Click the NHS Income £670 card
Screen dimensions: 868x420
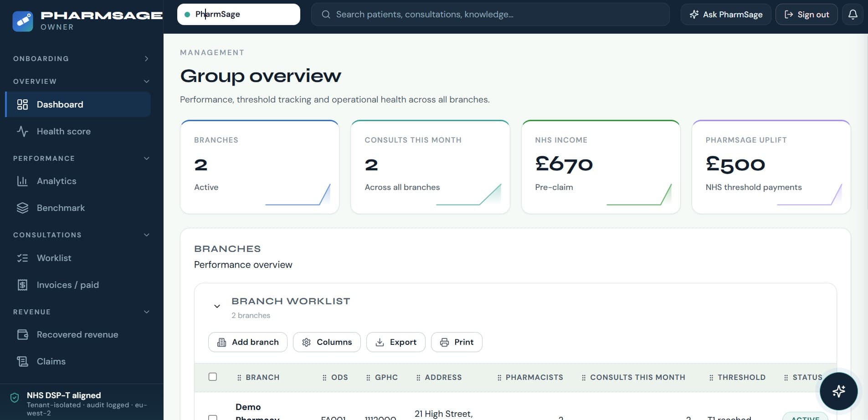tap(601, 167)
